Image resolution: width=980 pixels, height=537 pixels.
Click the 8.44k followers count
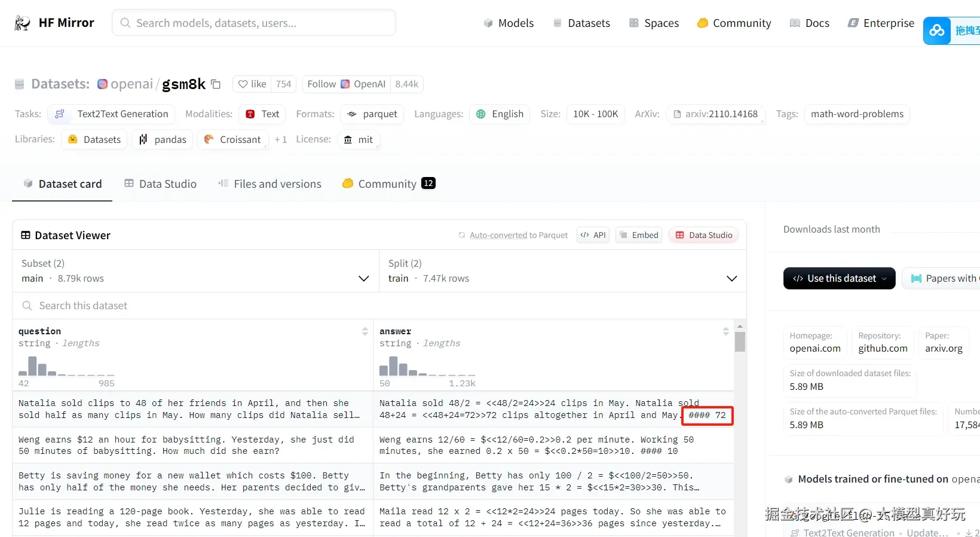407,84
